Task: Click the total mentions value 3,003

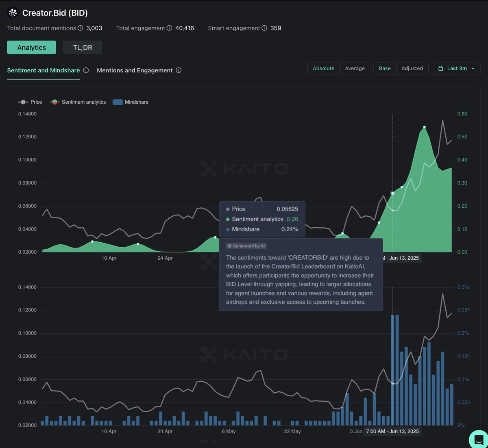Action: (94, 28)
